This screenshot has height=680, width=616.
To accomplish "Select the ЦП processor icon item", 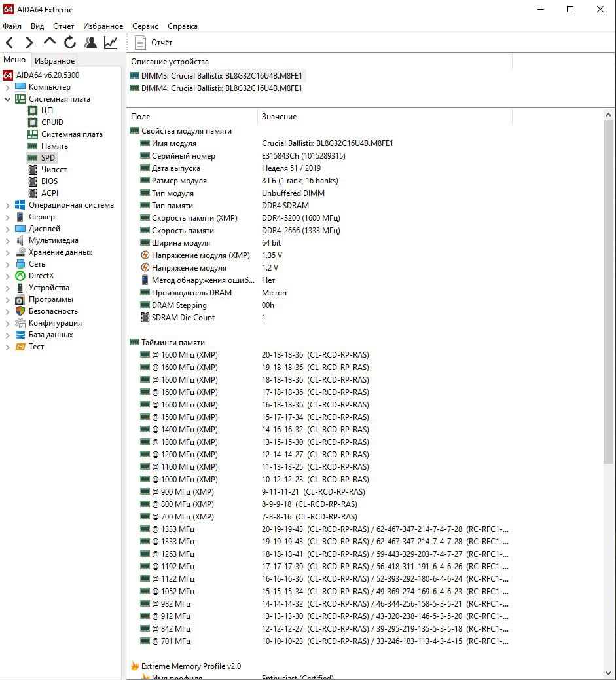I will point(33,111).
